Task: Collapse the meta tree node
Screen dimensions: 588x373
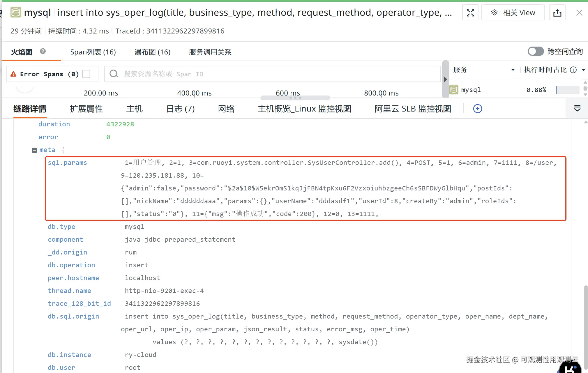Action: 34,150
